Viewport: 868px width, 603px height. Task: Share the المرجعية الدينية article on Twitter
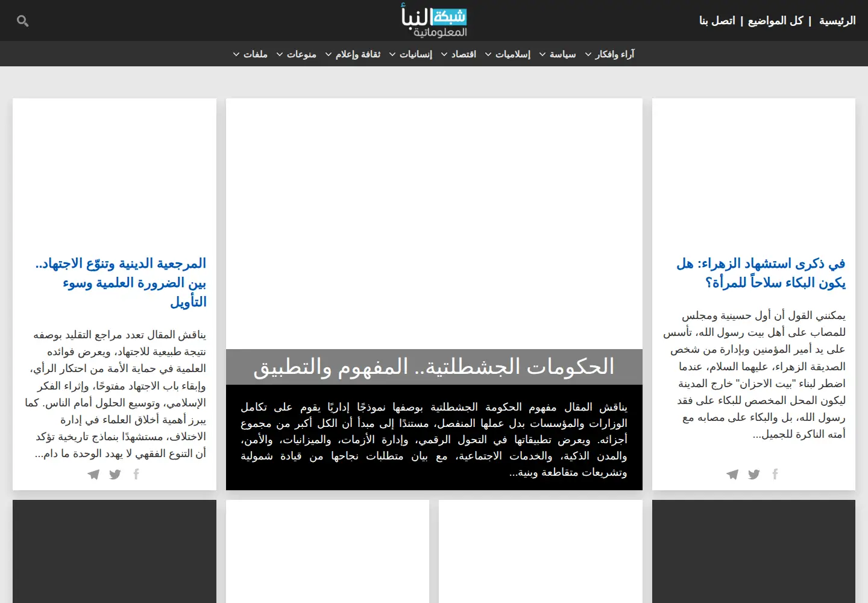[115, 475]
